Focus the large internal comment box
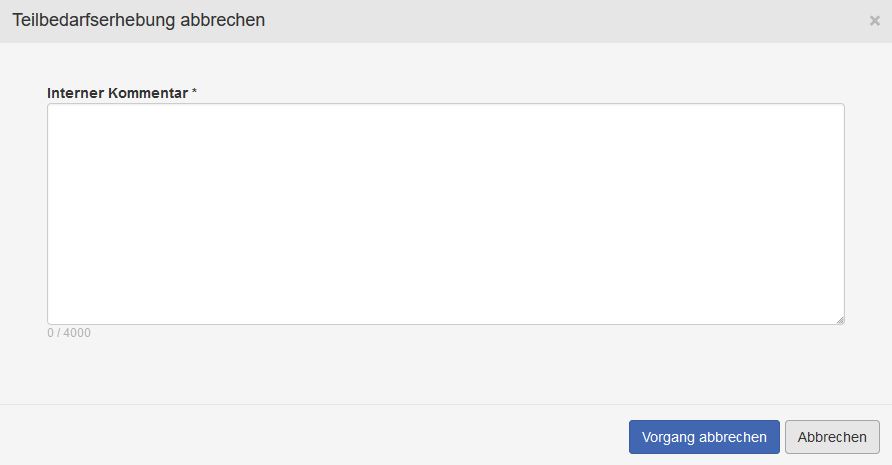The width and height of the screenshot is (892, 465). pyautogui.click(x=445, y=213)
